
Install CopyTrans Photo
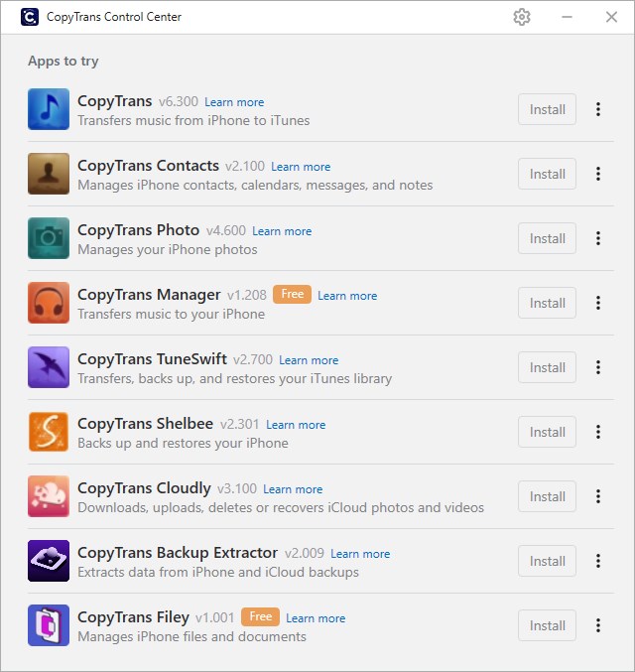(547, 238)
